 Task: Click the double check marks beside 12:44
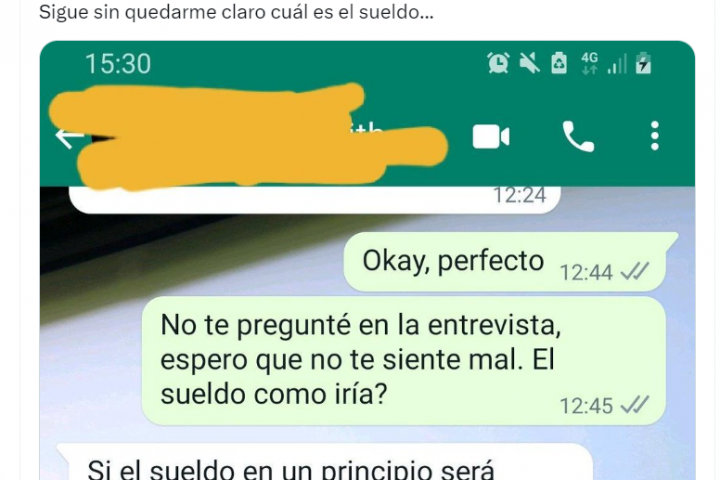click(x=635, y=271)
